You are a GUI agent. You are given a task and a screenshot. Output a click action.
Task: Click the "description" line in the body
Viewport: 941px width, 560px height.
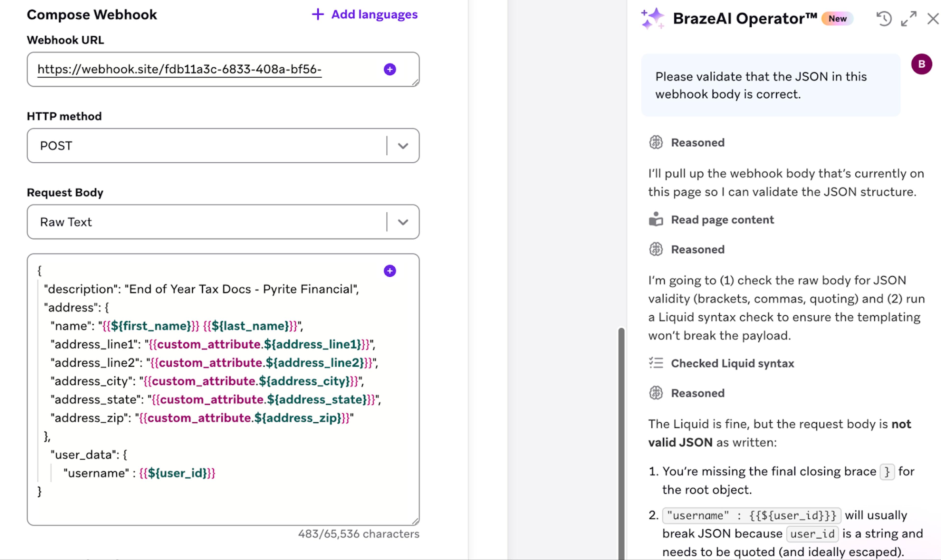[201, 289]
